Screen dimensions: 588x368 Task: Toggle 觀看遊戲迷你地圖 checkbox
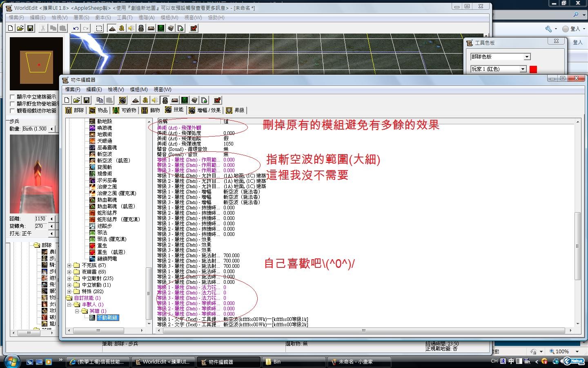(x=12, y=111)
